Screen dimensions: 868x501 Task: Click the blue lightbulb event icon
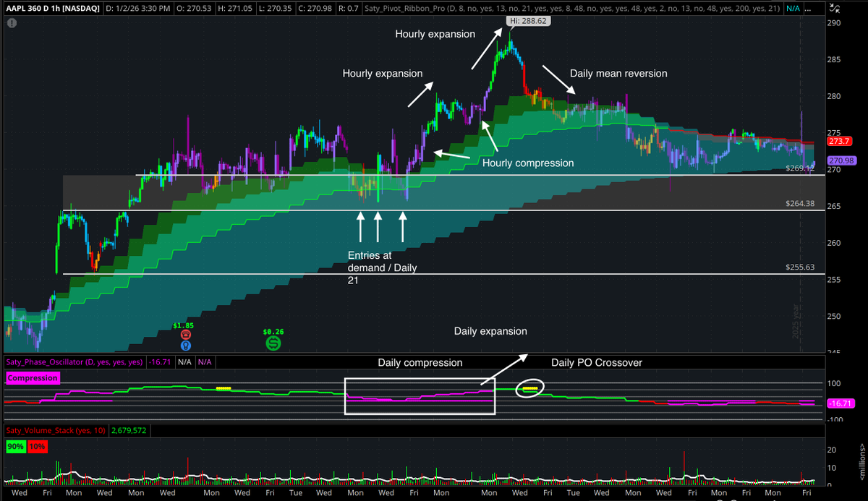tap(186, 346)
